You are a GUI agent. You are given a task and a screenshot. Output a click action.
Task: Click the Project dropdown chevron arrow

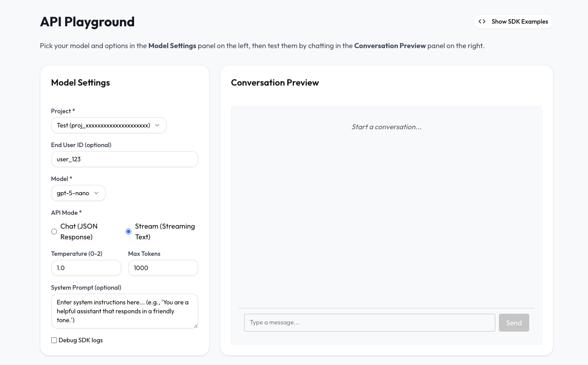pos(157,125)
